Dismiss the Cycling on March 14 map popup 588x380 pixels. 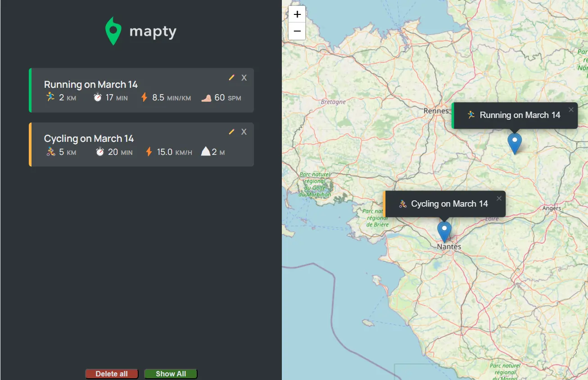point(499,198)
